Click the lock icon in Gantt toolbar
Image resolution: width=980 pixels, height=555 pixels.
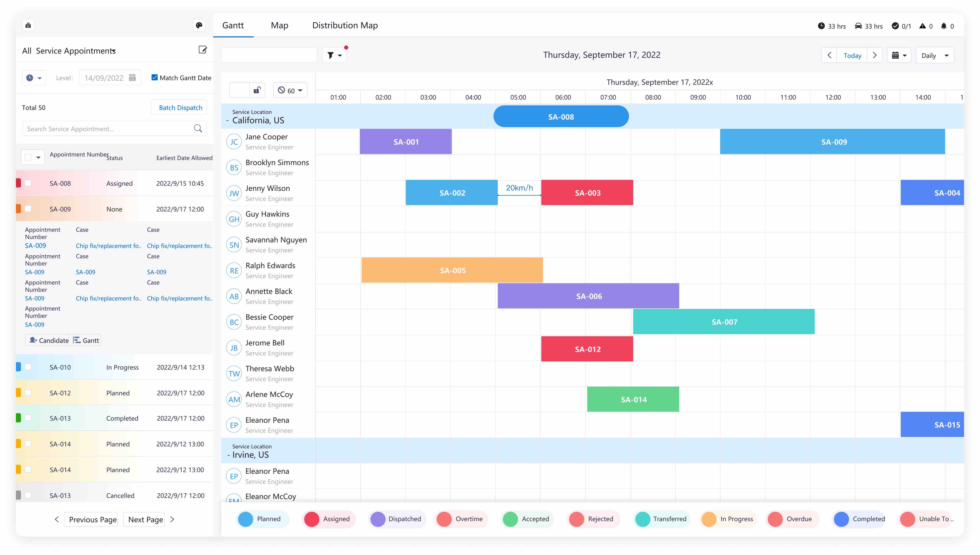point(257,90)
